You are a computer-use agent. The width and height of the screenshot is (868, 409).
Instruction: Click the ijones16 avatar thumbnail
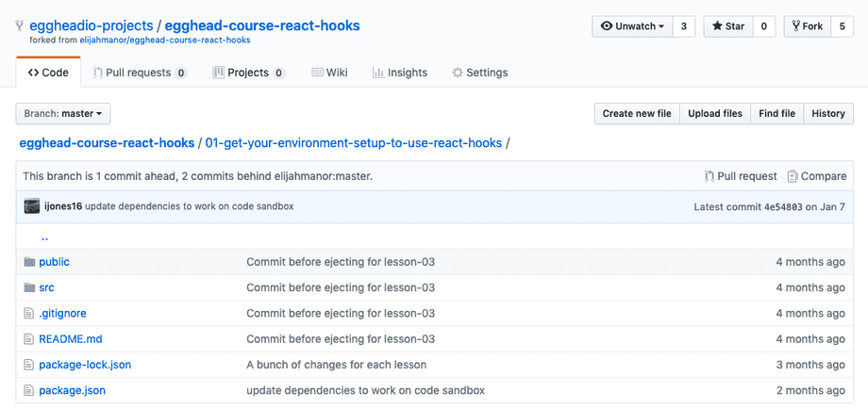point(31,206)
